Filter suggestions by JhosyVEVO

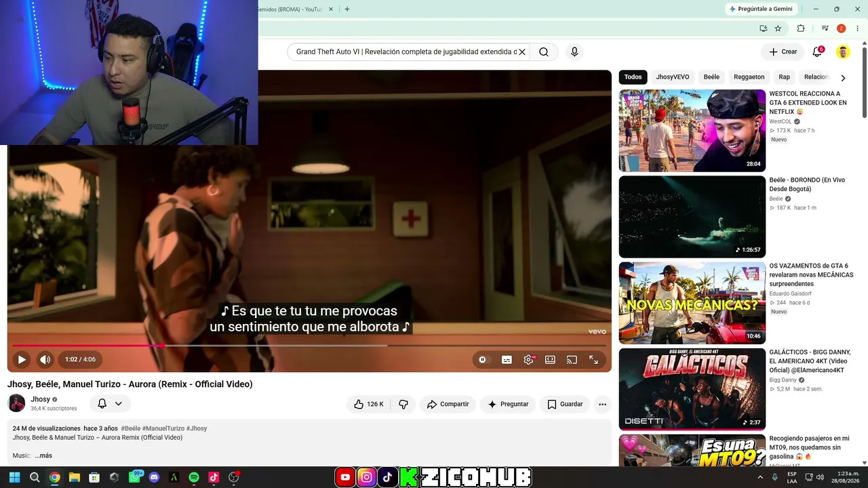click(x=672, y=77)
